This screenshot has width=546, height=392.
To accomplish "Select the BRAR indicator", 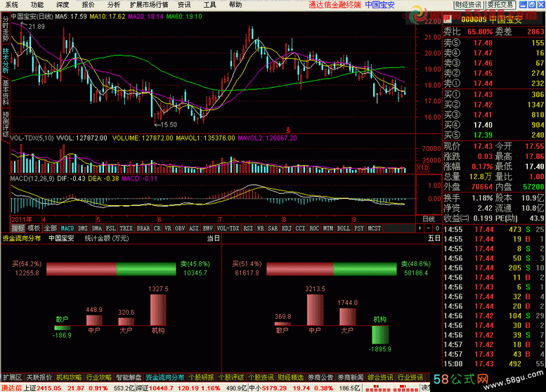I will point(143,228).
